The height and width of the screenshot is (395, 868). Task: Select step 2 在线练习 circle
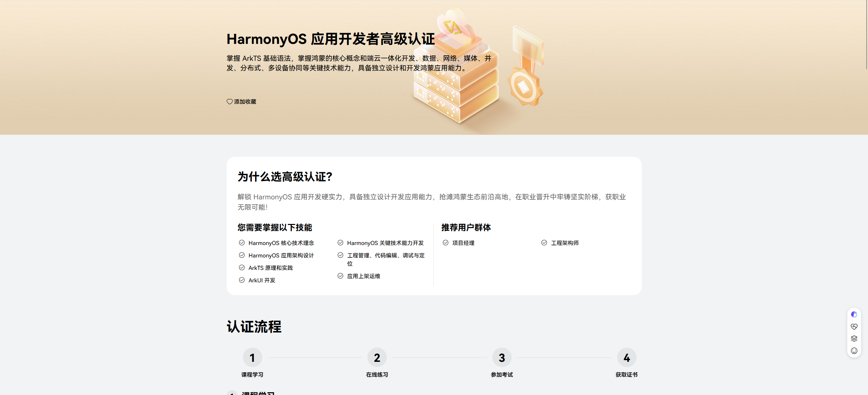coord(377,357)
